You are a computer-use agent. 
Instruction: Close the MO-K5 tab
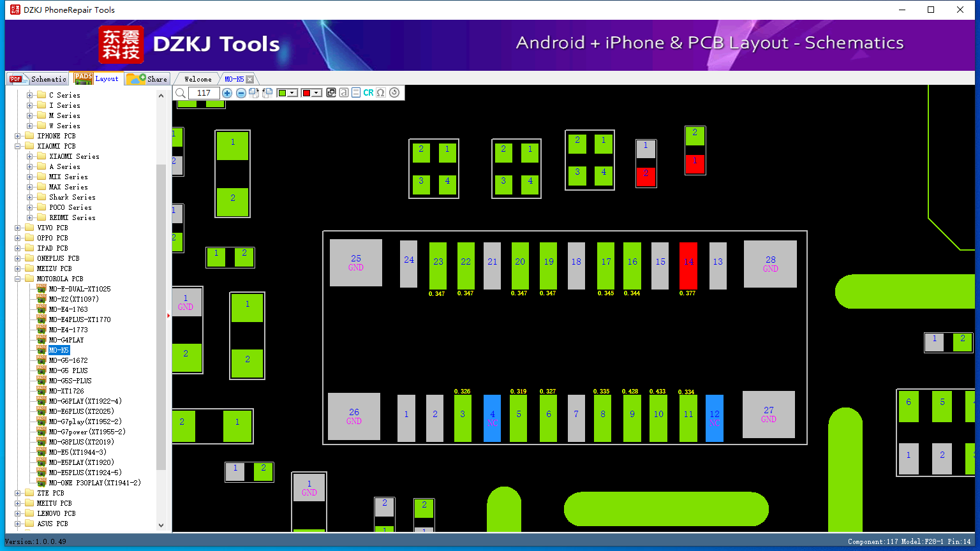(x=249, y=79)
